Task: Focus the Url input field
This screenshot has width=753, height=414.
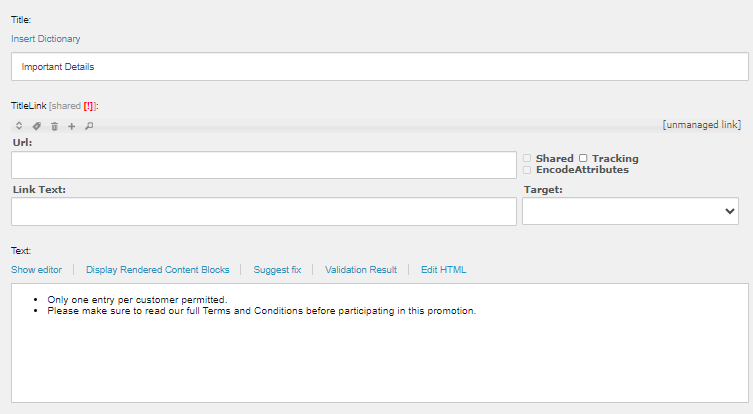Action: (264, 165)
